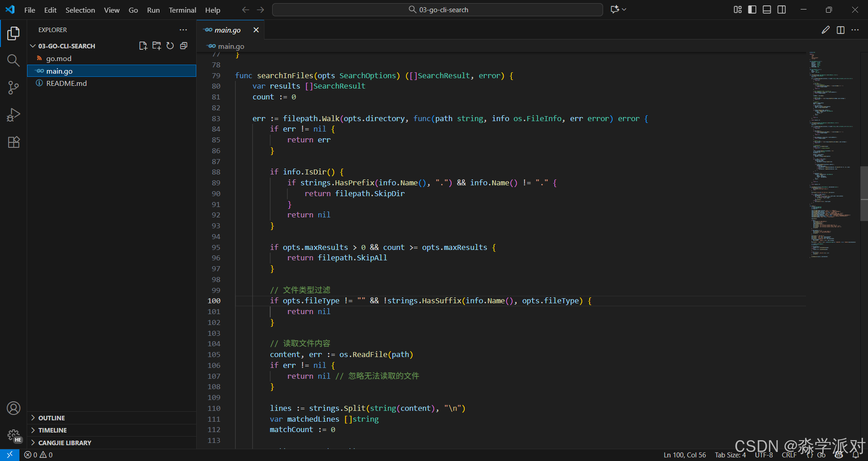This screenshot has width=868, height=461.
Task: Change Tab Size: 4 setting
Action: (x=730, y=455)
